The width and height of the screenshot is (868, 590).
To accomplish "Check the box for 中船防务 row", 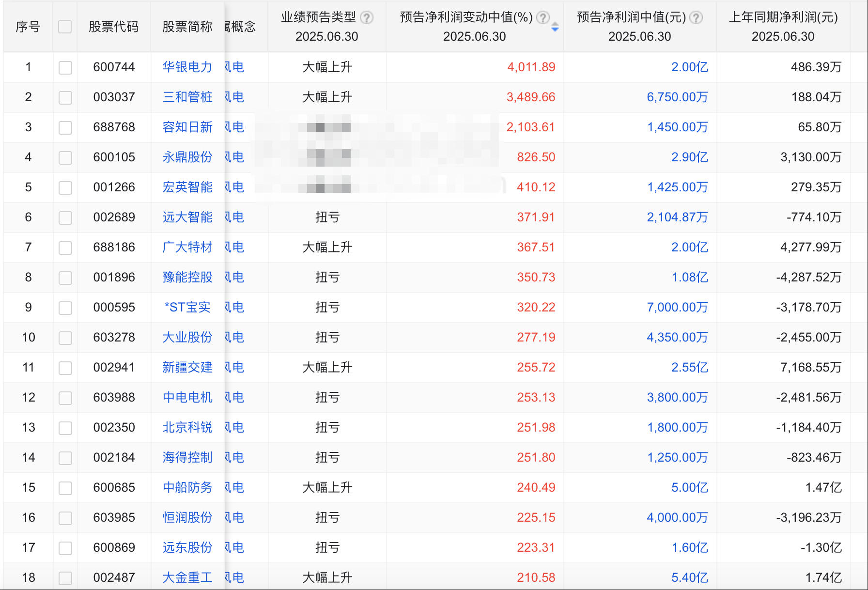I will [x=65, y=488].
